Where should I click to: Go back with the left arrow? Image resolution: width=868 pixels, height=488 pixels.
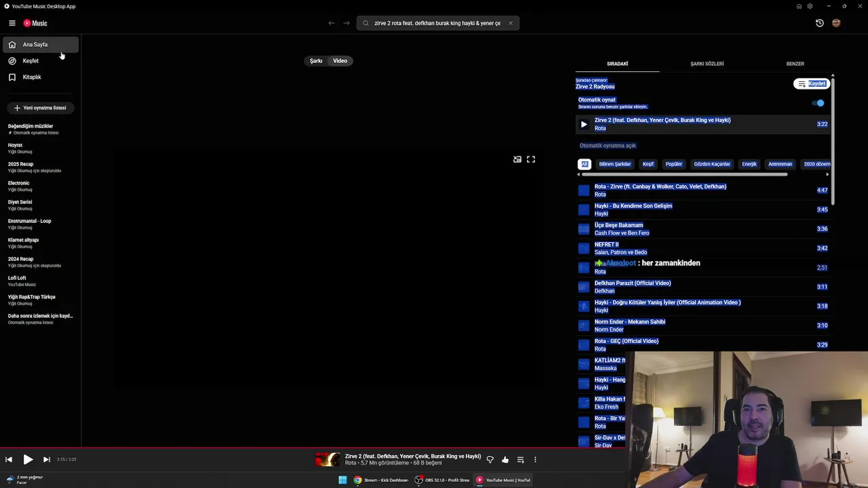point(331,23)
